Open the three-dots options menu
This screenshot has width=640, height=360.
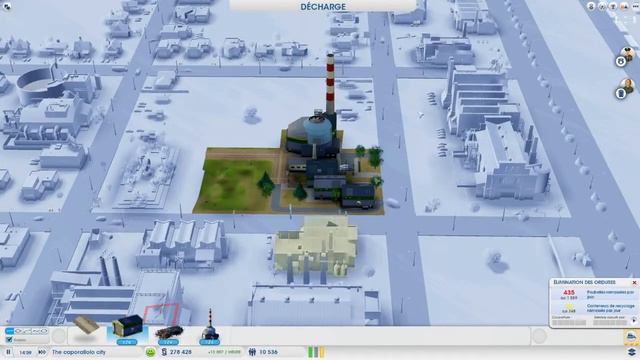635,6
